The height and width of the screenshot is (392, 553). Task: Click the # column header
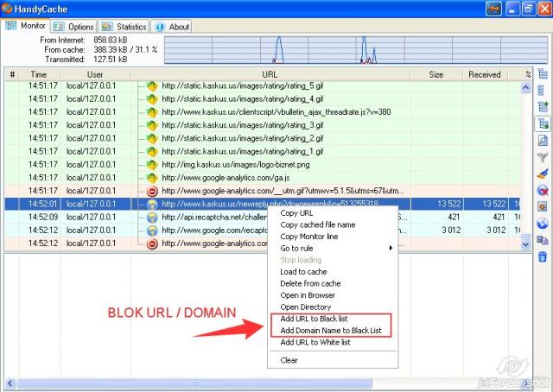point(12,75)
